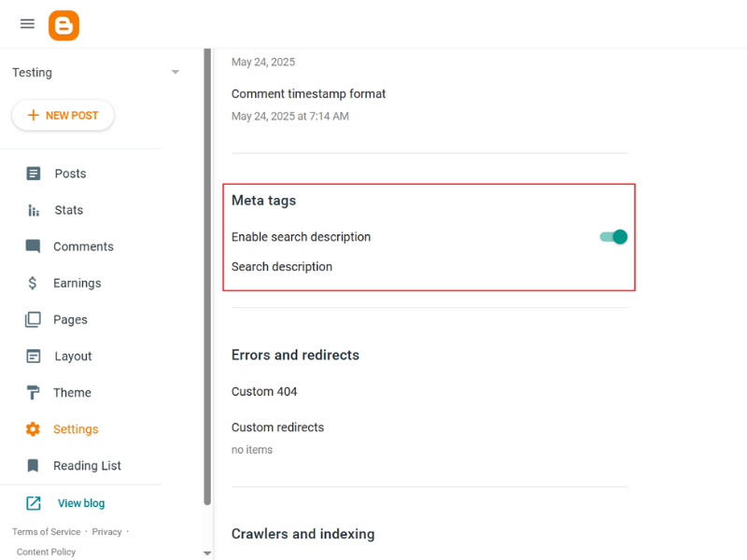Click the Blogger logo at the top

pos(63,25)
